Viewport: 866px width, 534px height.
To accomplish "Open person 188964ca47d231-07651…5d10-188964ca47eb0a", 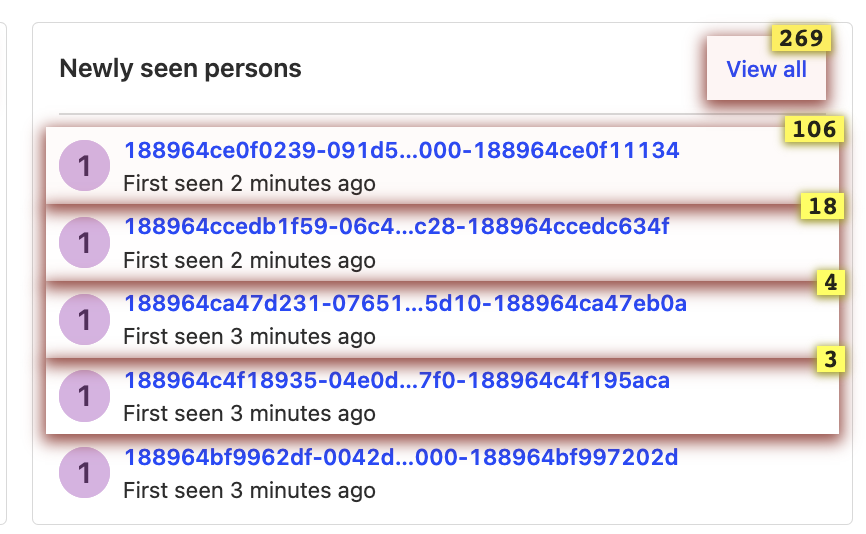I will pyautogui.click(x=405, y=303).
